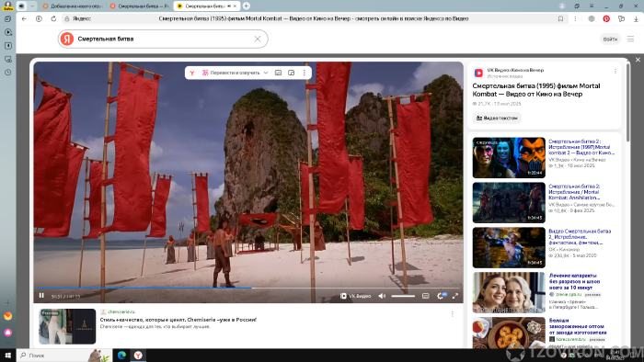Open a new browser tab
This screenshot has height=362, width=644.
[246, 6]
